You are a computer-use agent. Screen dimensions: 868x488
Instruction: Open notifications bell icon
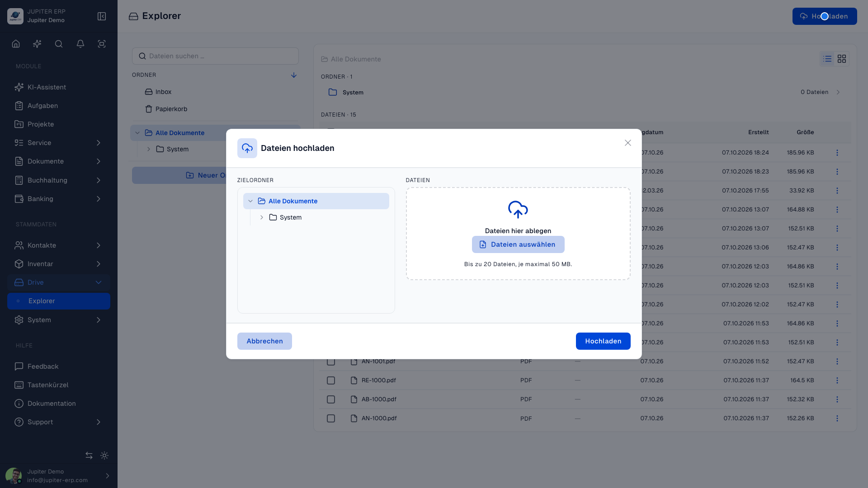tap(80, 44)
